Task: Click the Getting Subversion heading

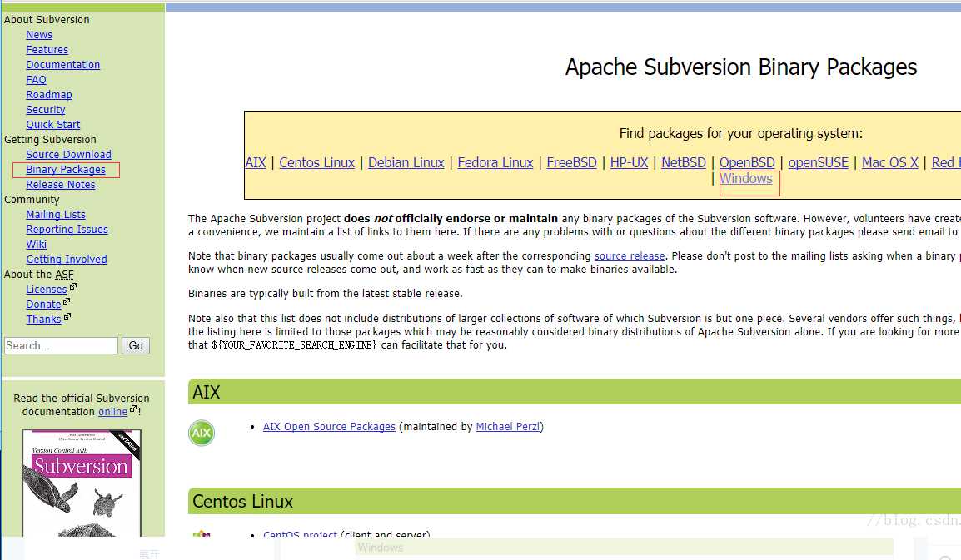Action: tap(50, 140)
